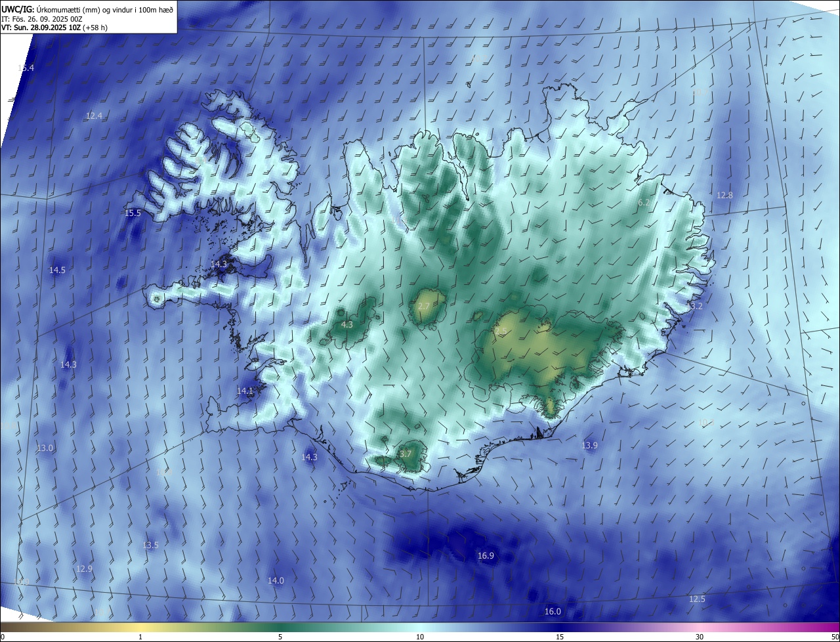Viewport: 840px width, 642px height.
Task: Click the 12.9 value label
Action: point(84,569)
